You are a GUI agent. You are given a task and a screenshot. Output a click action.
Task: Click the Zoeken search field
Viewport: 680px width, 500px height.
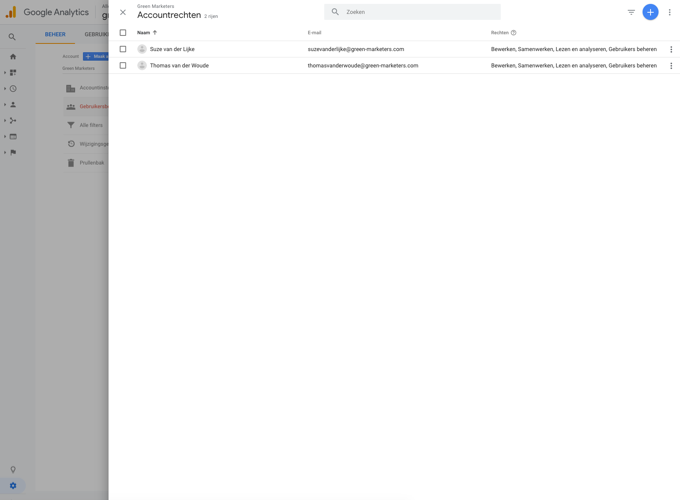(x=420, y=12)
